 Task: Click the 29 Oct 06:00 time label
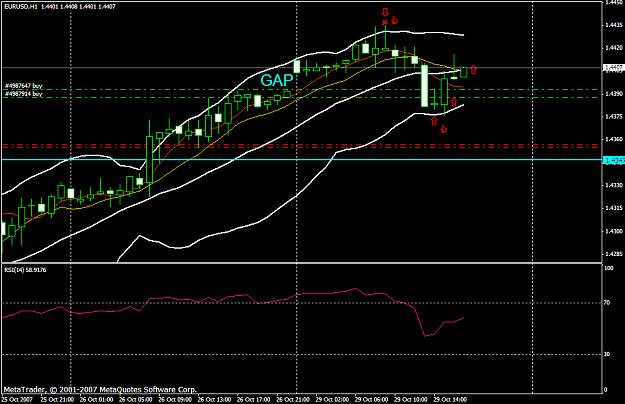pos(371,399)
